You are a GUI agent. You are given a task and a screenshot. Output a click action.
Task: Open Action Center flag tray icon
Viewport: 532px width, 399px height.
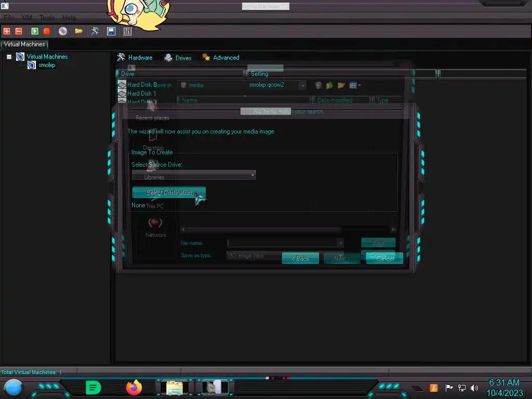click(449, 388)
